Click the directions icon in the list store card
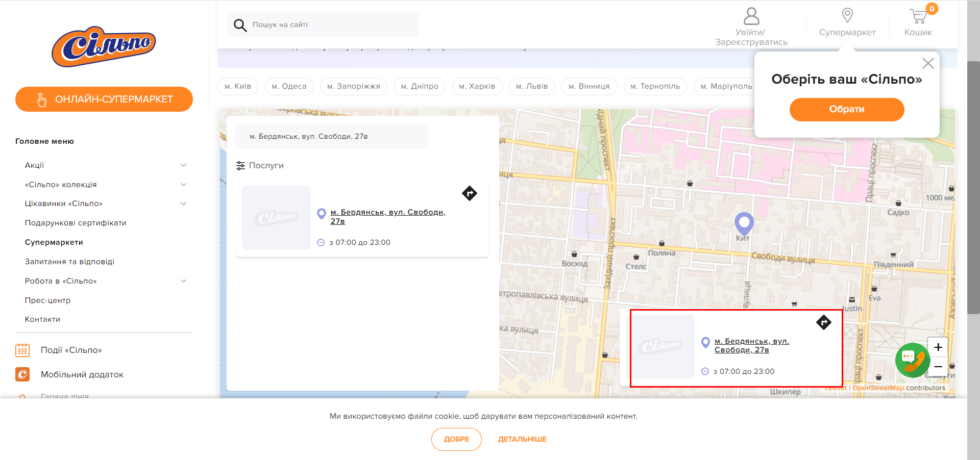The image size is (980, 460). click(x=470, y=193)
